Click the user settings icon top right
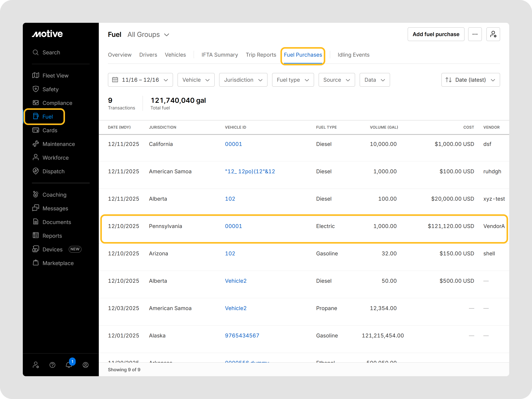 click(493, 34)
